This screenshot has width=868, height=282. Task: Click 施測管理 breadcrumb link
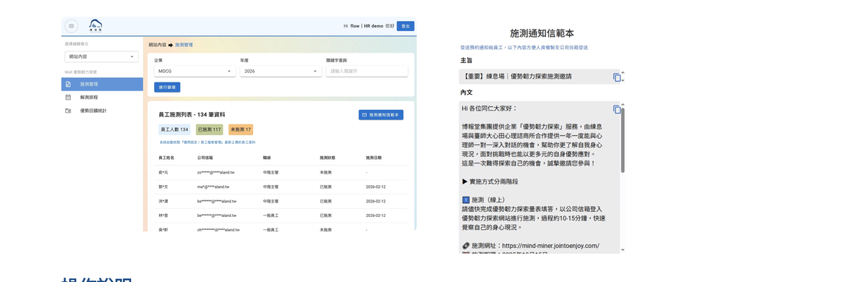click(184, 45)
